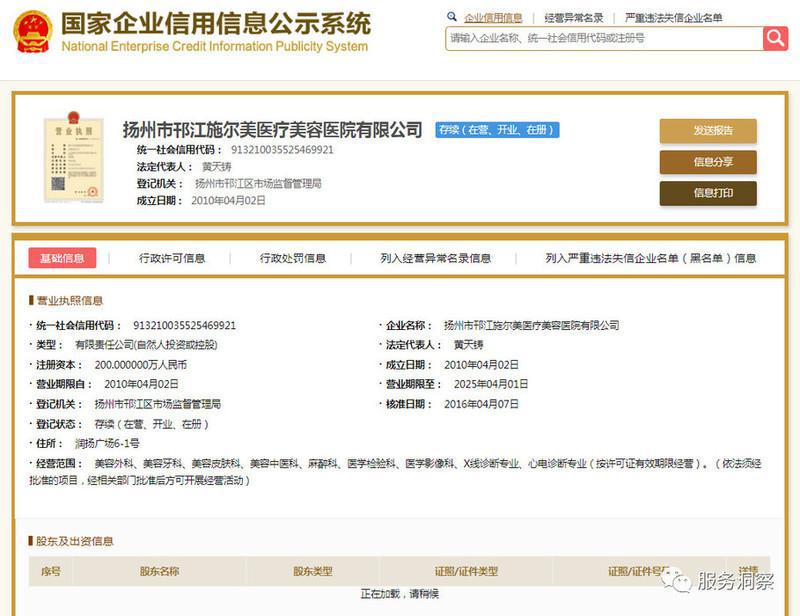Open the business license thumbnail image
The image size is (800, 616).
click(x=73, y=160)
